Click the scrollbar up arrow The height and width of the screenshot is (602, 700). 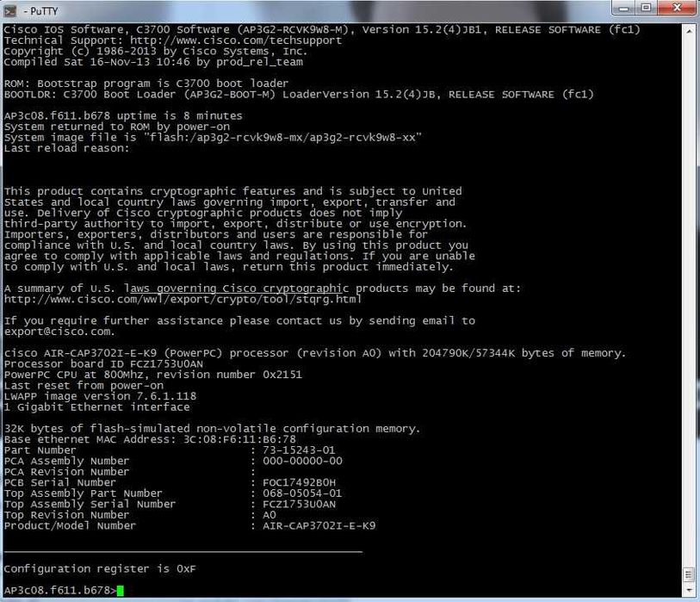690,31
